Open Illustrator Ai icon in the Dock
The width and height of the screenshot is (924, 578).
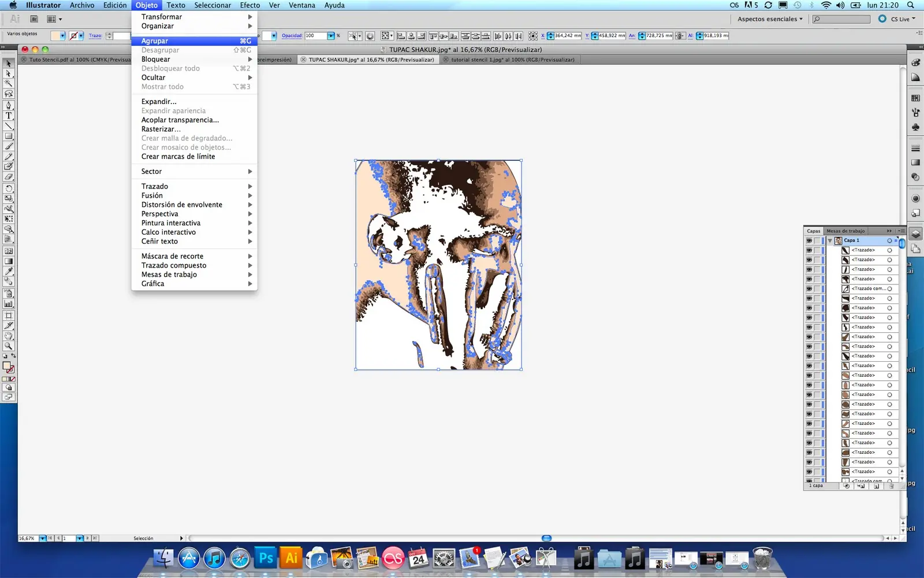tap(292, 558)
